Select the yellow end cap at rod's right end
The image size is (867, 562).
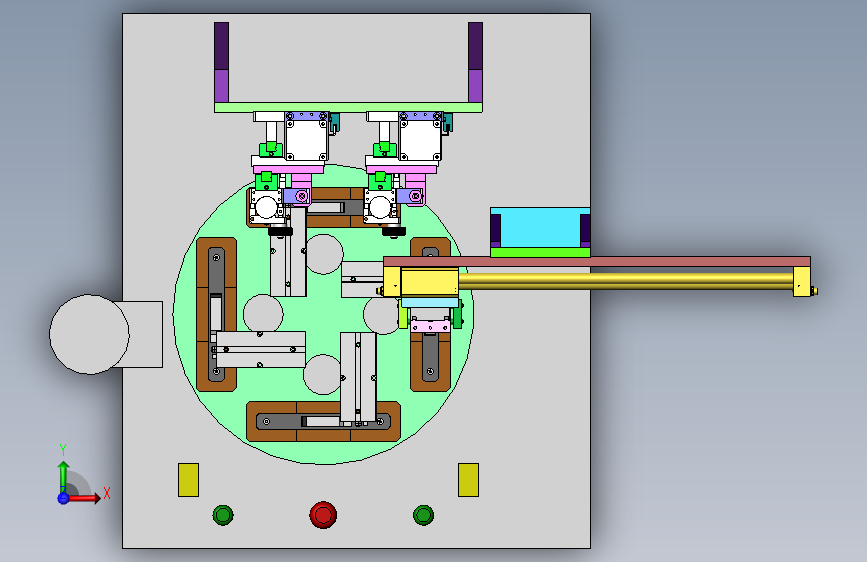click(802, 282)
